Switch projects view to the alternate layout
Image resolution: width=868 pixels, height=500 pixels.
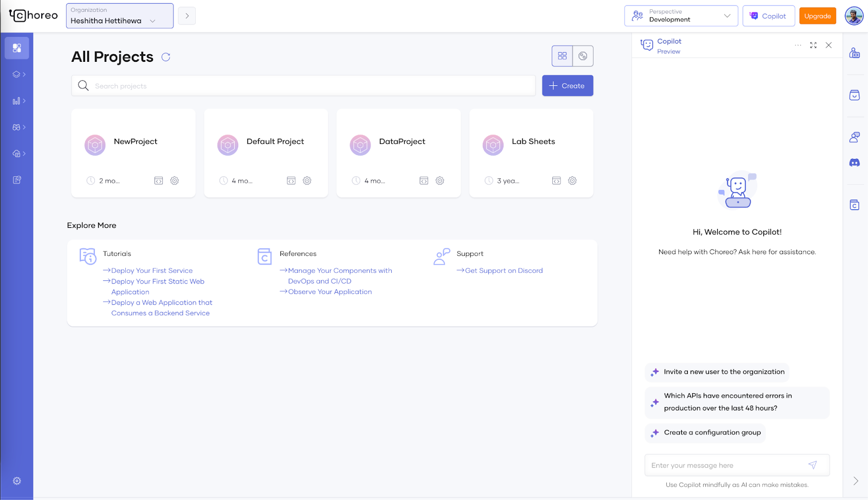pos(583,55)
